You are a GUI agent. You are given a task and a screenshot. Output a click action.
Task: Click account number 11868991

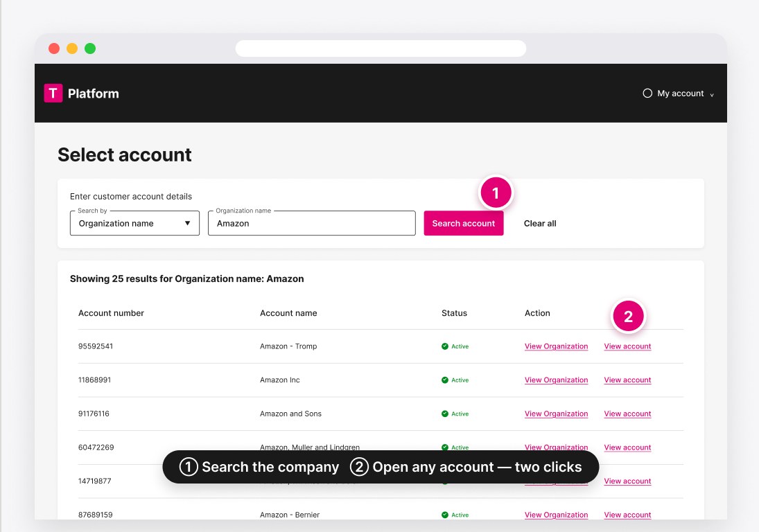[x=94, y=380]
